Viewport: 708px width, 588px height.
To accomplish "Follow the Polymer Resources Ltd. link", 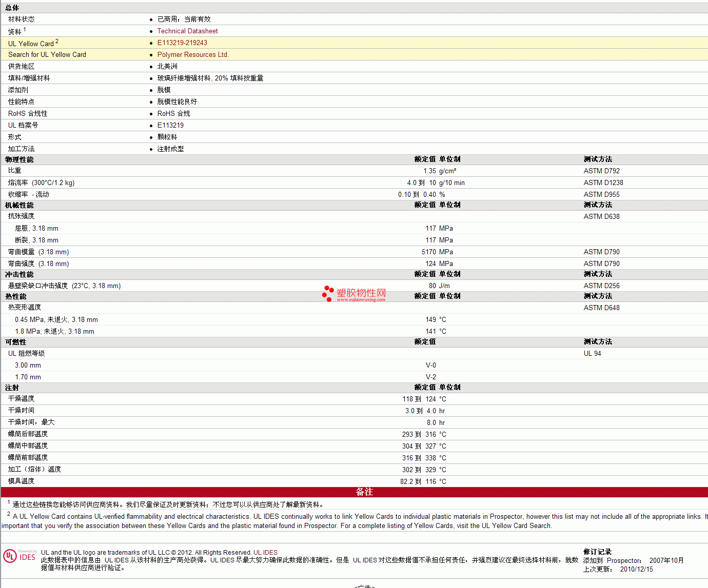I will [193, 55].
